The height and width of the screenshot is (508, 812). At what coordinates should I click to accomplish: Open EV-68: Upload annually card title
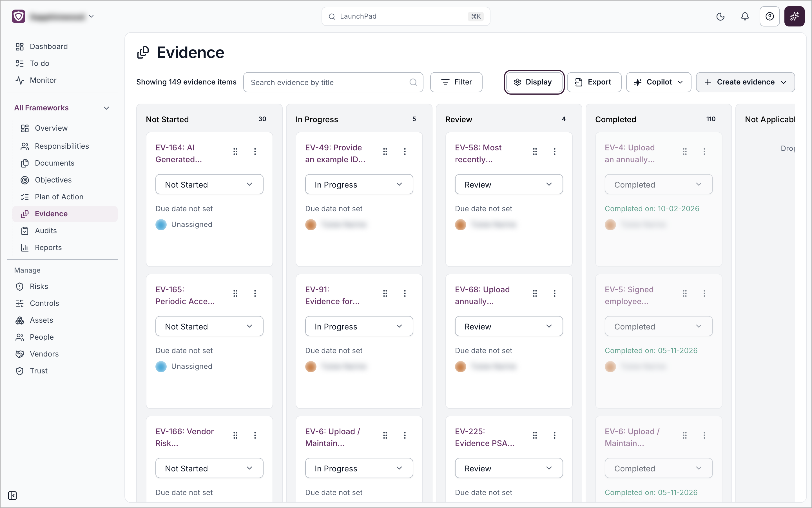coord(482,295)
